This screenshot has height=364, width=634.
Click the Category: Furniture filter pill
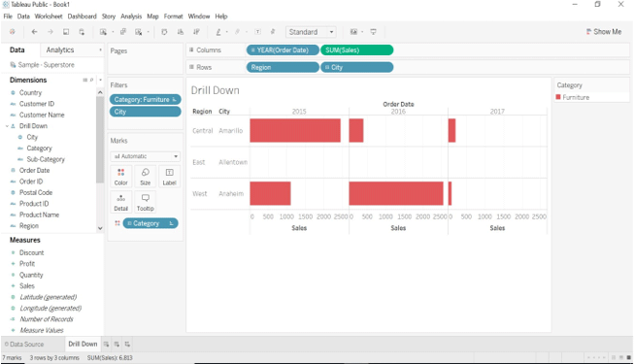[146, 99]
